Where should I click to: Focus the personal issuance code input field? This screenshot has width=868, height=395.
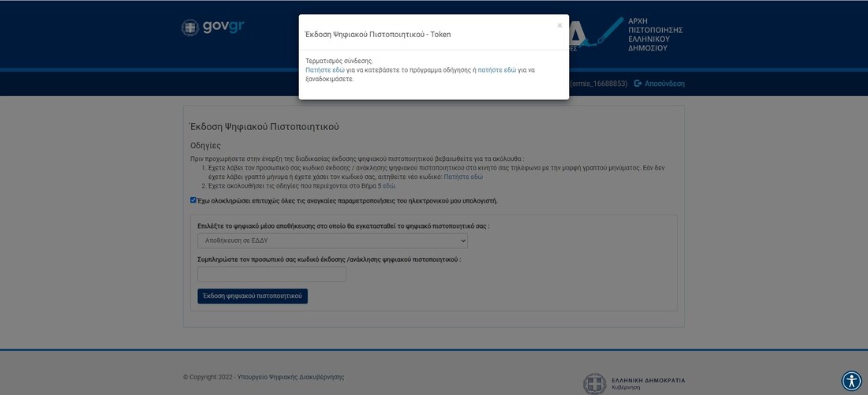pyautogui.click(x=271, y=274)
